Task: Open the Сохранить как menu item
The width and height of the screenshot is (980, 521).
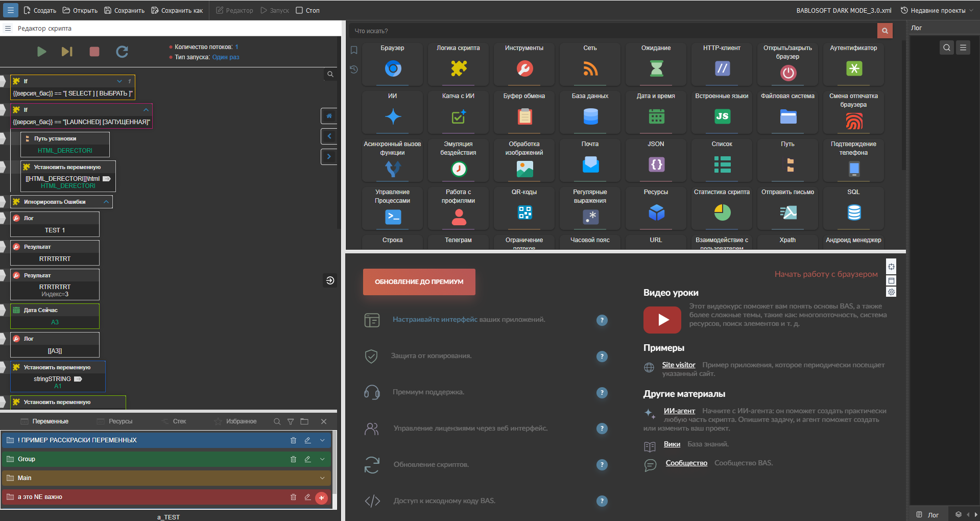Action: 177,10
